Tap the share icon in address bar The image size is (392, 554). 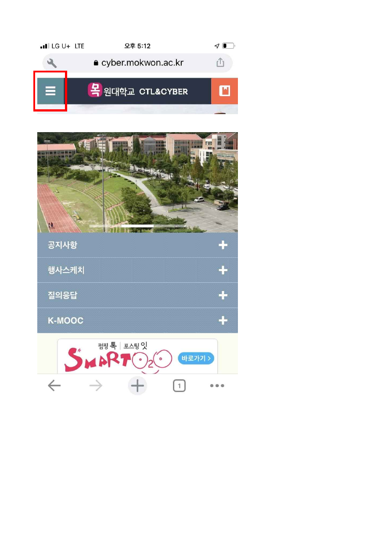[x=220, y=63]
